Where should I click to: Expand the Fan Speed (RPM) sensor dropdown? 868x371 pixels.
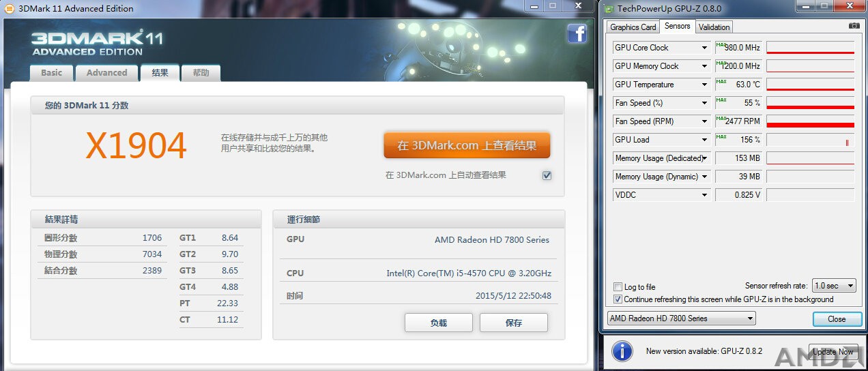point(705,121)
